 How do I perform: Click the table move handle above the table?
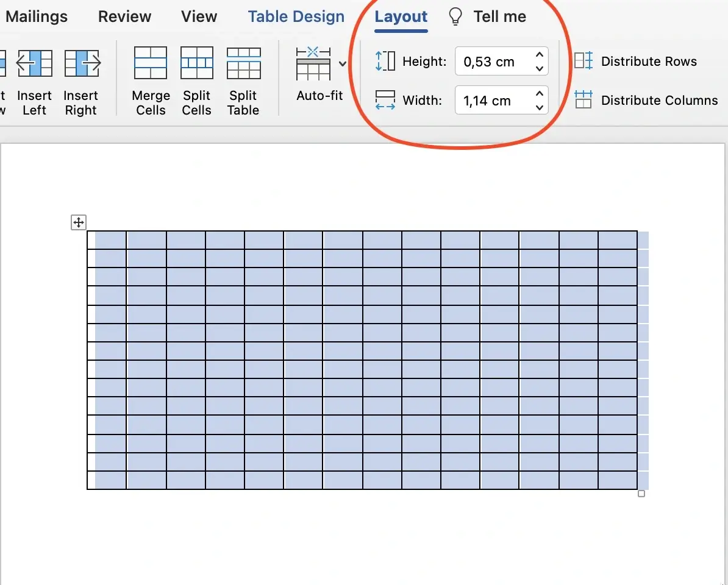(78, 222)
